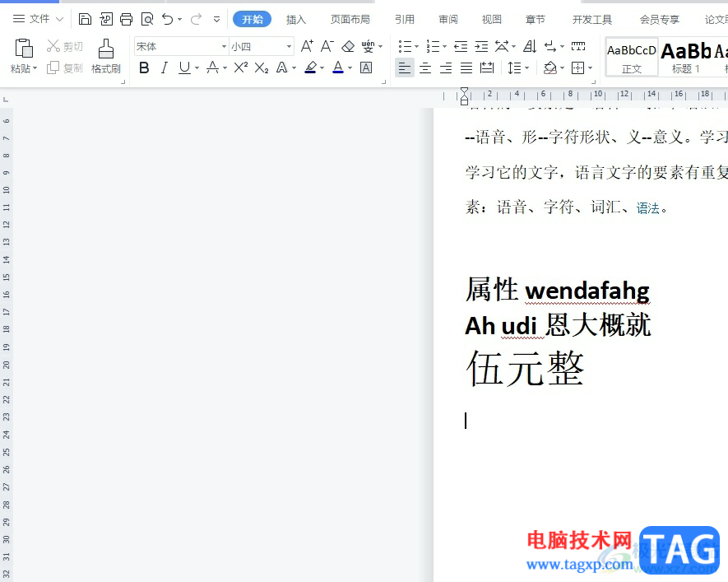Apply yellow-pen highlight color swatch
Viewport: 728px width, 582px height.
311,68
